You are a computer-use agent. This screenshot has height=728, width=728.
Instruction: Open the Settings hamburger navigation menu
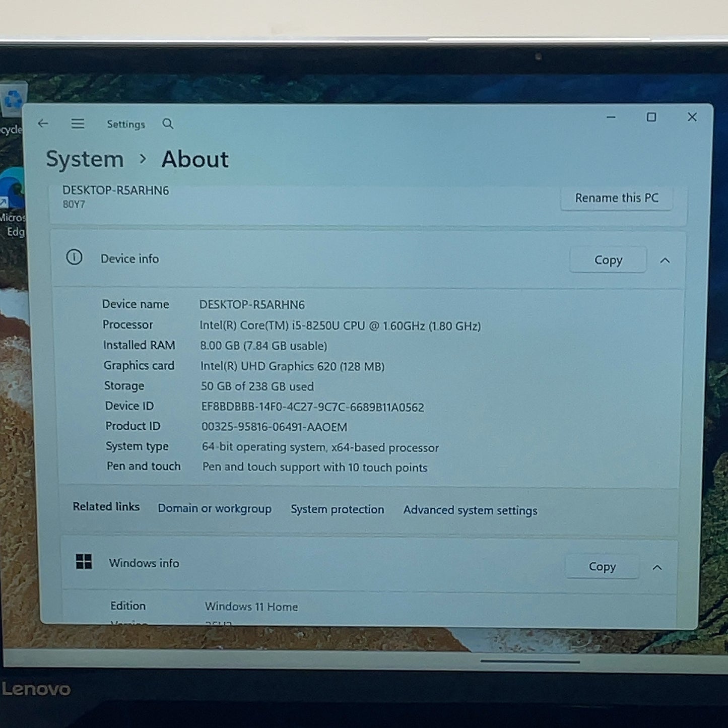[x=78, y=123]
